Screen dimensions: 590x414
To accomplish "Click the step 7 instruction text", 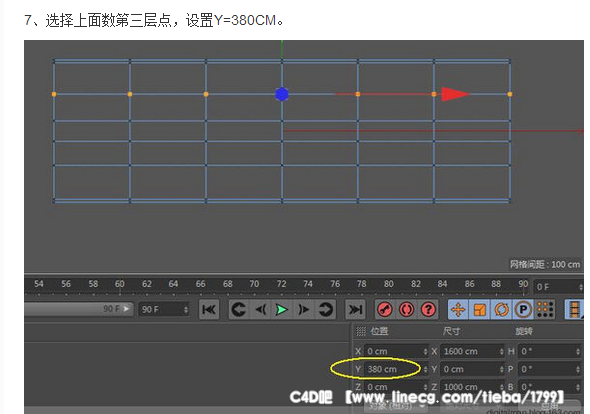I will tap(154, 20).
